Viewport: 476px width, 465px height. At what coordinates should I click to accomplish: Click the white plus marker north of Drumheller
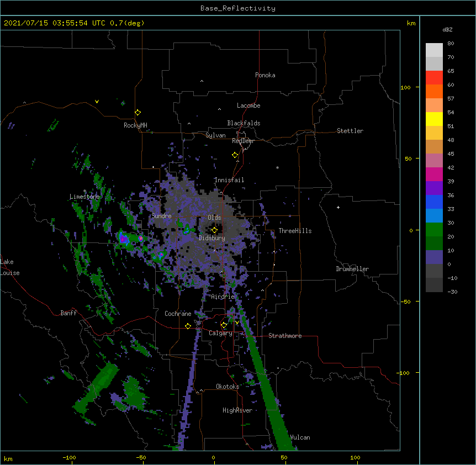click(x=338, y=207)
